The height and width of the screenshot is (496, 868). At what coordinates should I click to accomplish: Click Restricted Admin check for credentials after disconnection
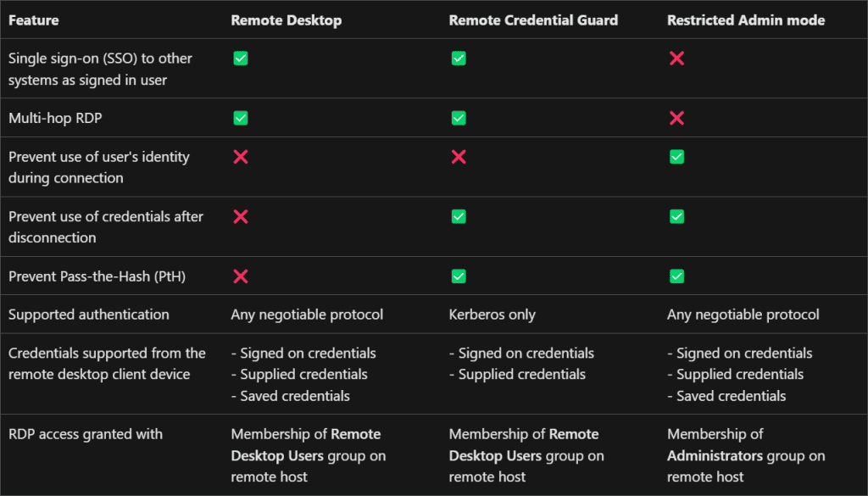tap(676, 216)
